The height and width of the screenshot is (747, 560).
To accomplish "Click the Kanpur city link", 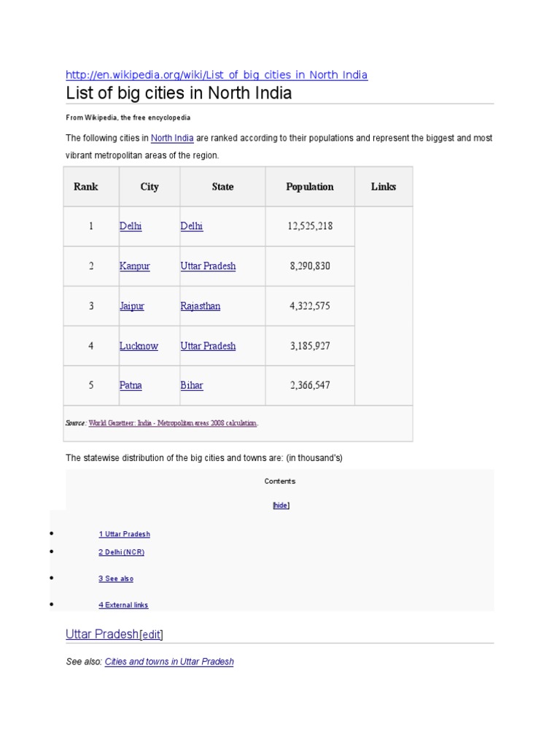I will click(134, 266).
